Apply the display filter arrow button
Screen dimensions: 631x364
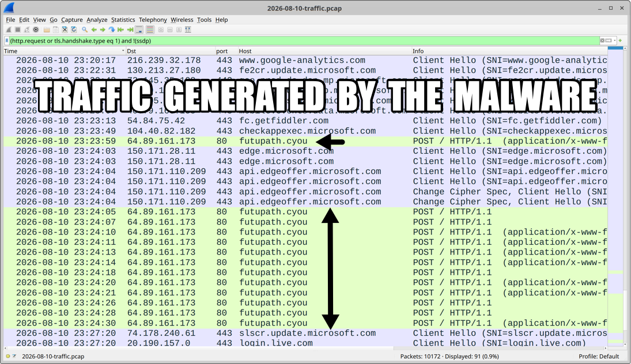[x=609, y=41]
